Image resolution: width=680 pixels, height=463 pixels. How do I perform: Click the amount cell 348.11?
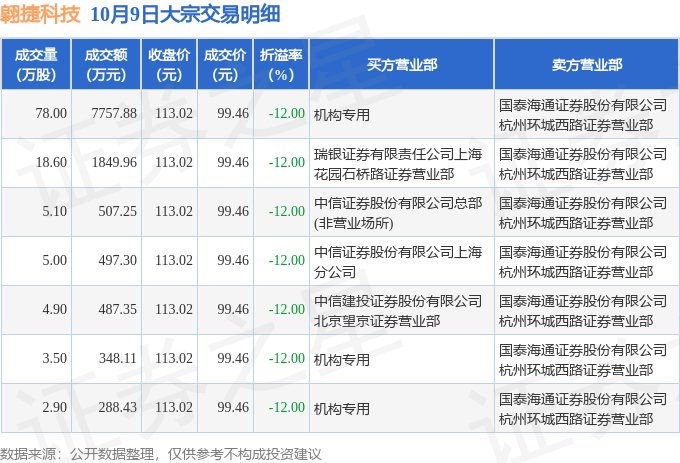[x=118, y=359]
